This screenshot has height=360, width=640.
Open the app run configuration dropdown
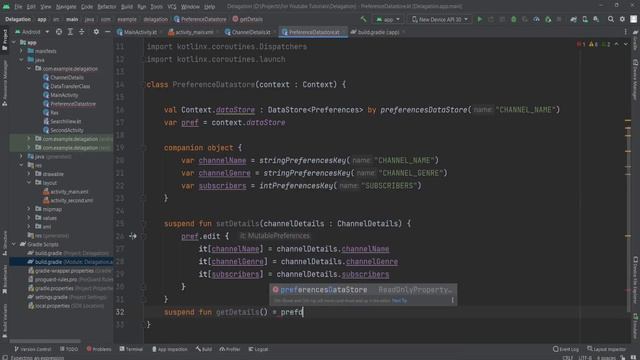pyautogui.click(x=388, y=19)
